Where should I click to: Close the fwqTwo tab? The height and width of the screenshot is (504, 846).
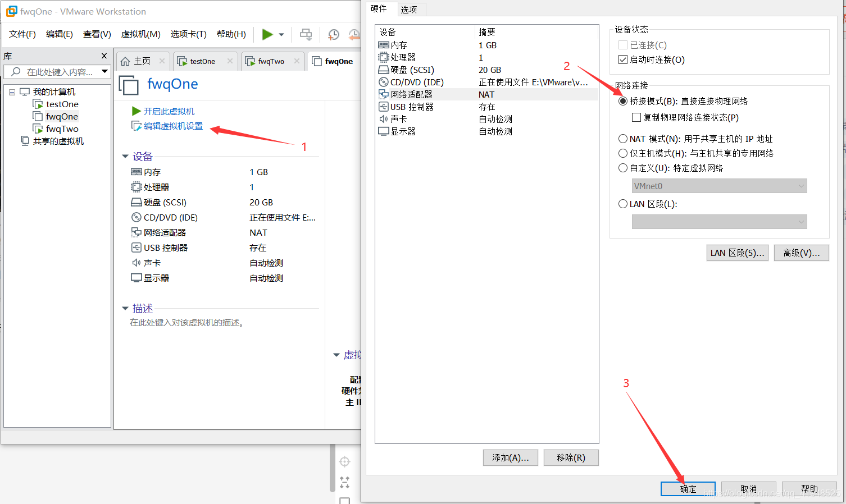297,61
